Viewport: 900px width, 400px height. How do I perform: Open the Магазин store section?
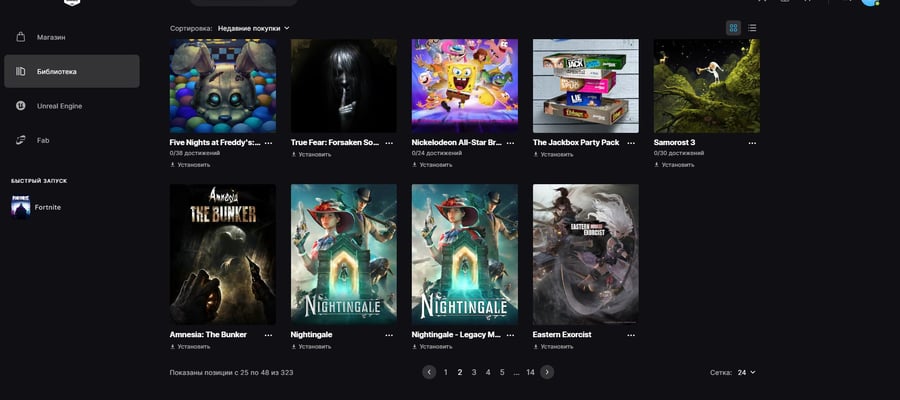[x=72, y=37]
